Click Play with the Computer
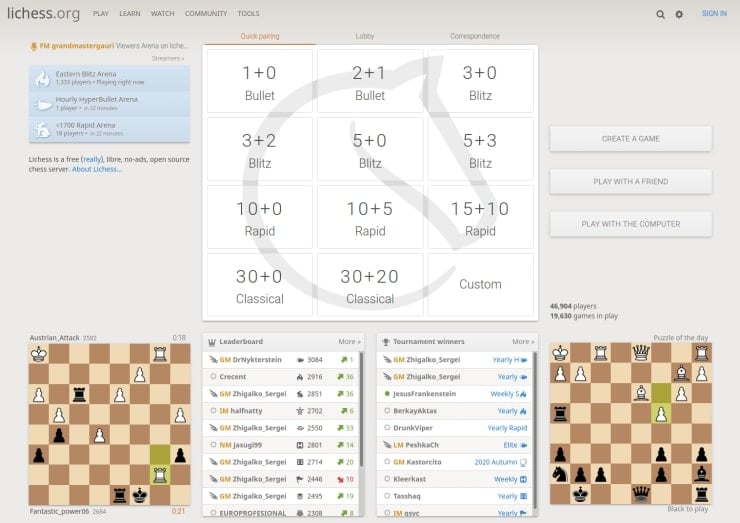740x523 pixels. [x=630, y=224]
